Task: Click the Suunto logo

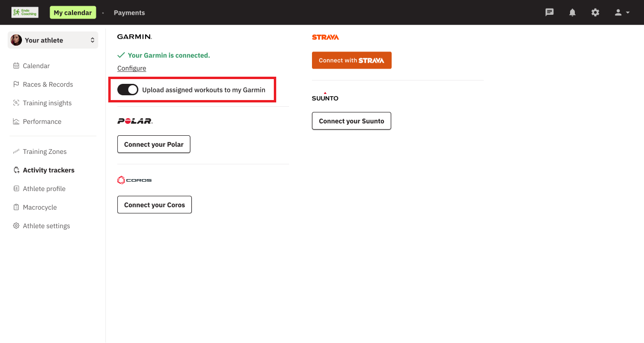Action: (x=325, y=97)
